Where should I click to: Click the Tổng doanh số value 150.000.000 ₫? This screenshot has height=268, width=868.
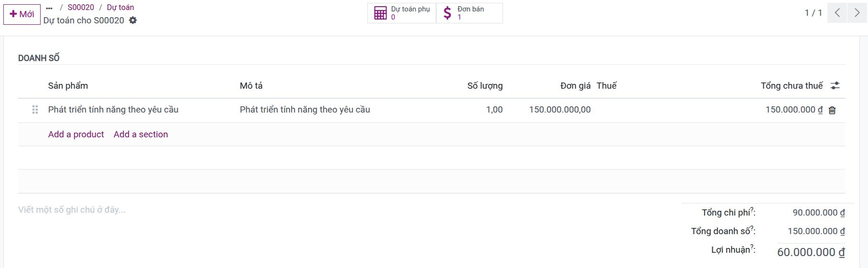[816, 231]
